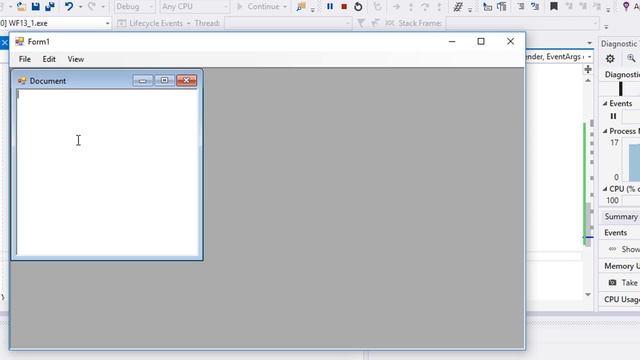Click the Step Over icon
This screenshot has height=360, width=640.
(425, 7)
